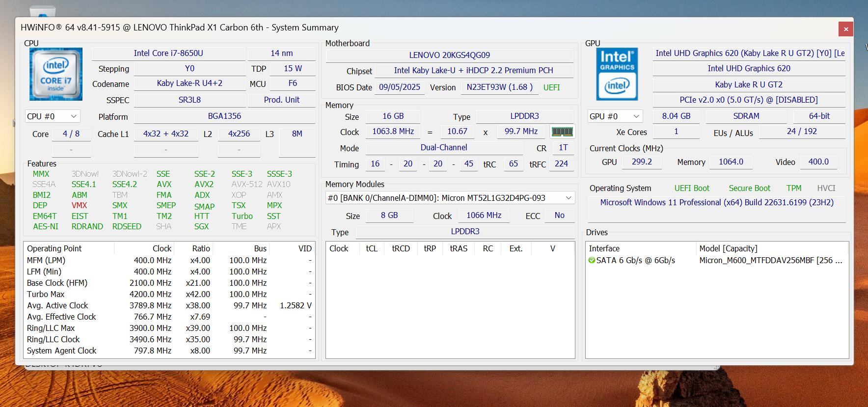Screen dimensions: 868x407
Task: Click the SR3L8 SSPEC value
Action: coord(190,100)
